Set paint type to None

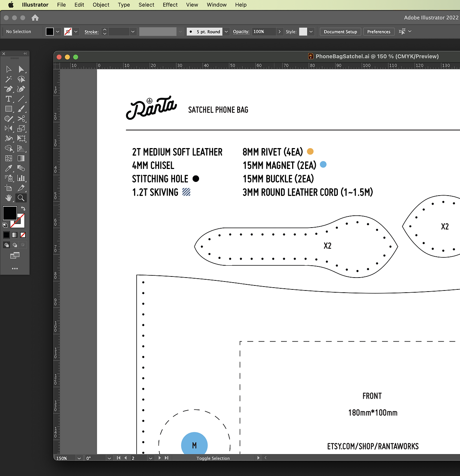(x=23, y=235)
